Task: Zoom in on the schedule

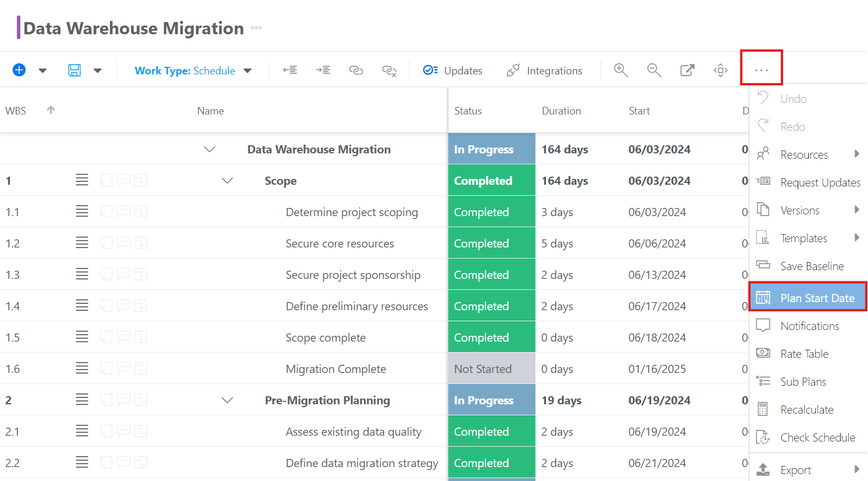Action: click(621, 70)
